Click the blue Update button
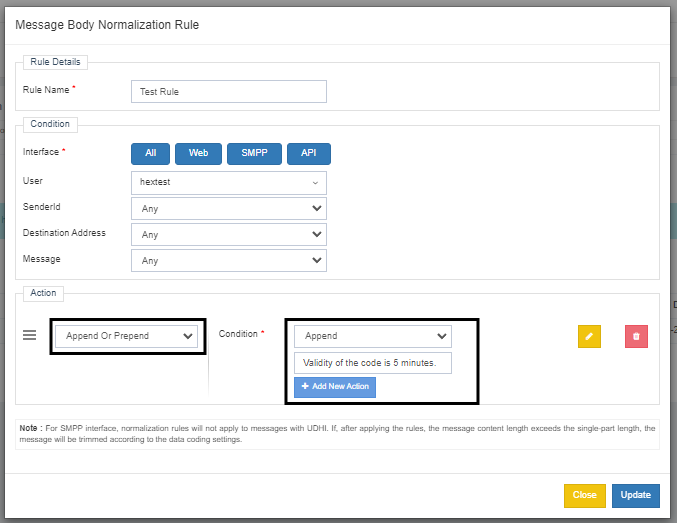The height and width of the screenshot is (523, 677). click(x=635, y=495)
